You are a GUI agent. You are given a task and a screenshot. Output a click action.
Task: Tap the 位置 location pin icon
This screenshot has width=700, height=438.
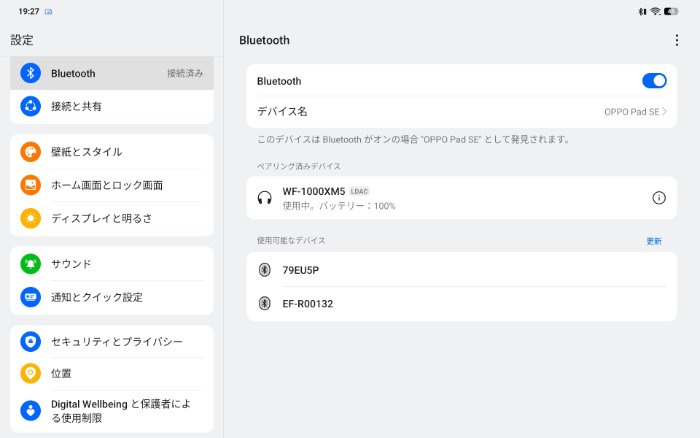30,373
